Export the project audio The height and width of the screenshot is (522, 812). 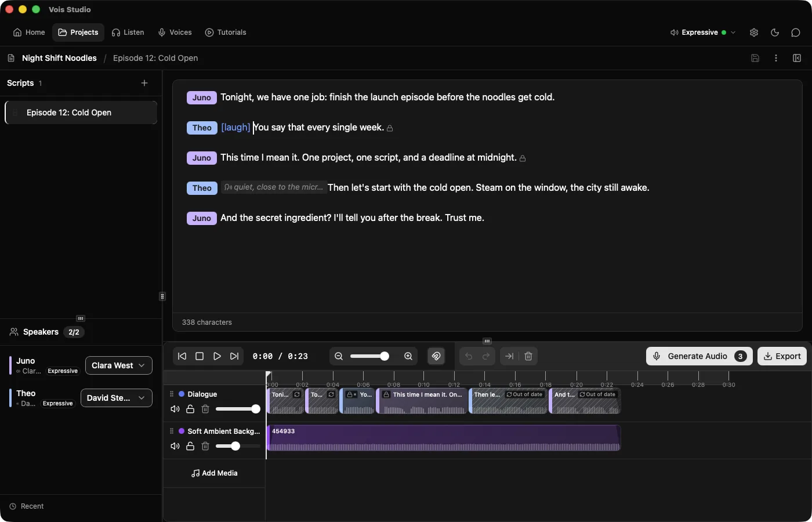pos(782,356)
